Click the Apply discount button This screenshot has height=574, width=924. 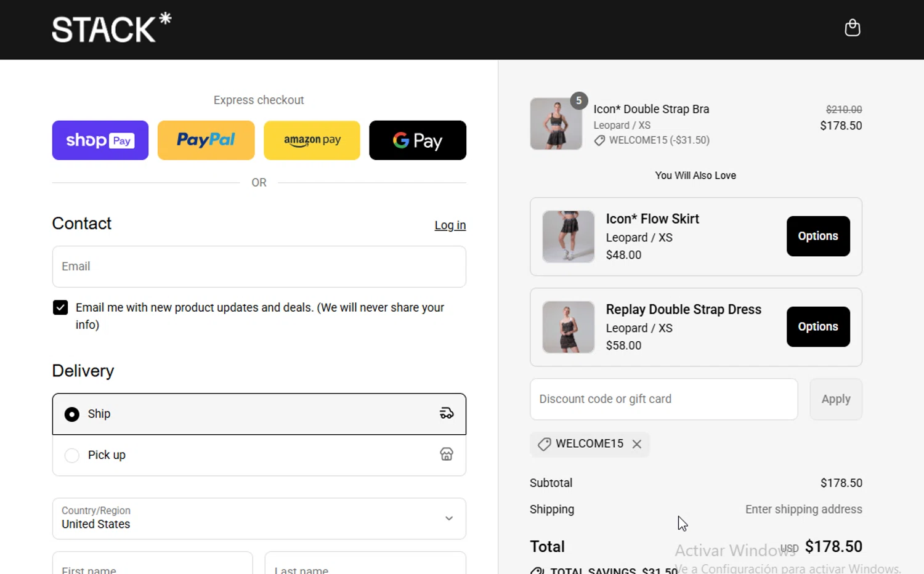click(x=836, y=399)
